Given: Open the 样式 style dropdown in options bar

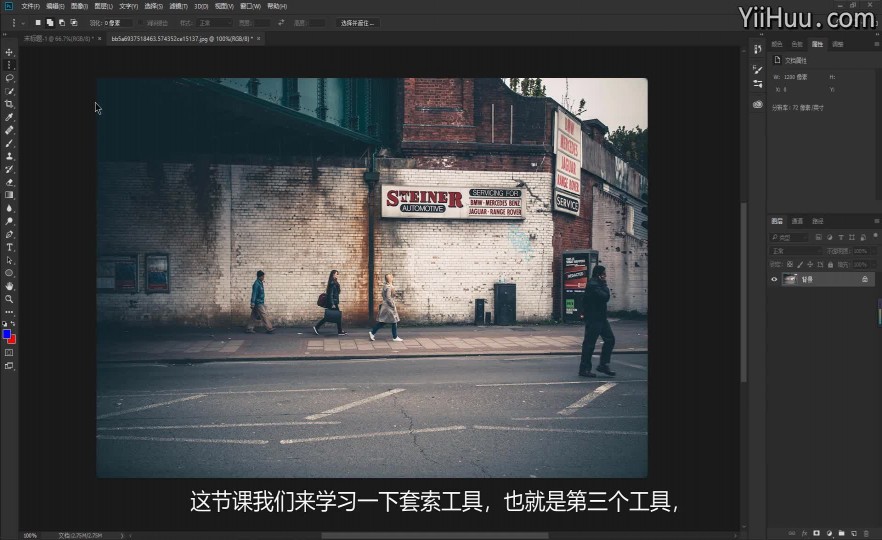Looking at the screenshot, I should [214, 23].
